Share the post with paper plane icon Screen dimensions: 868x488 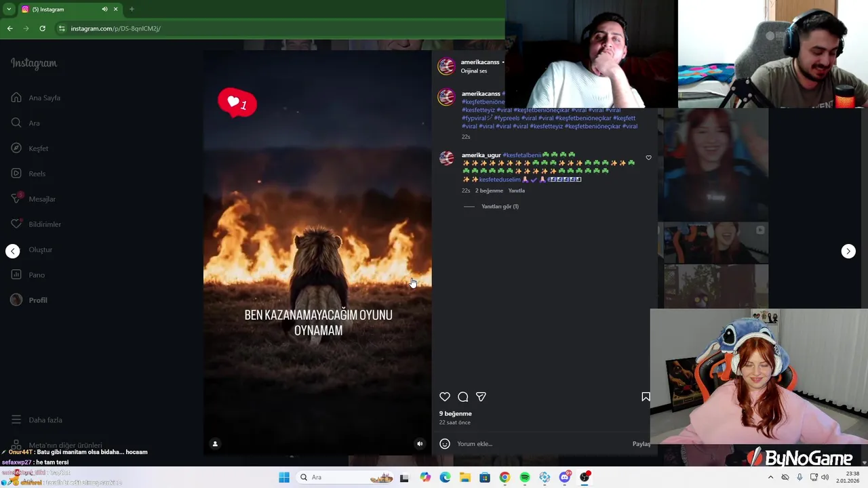pos(481,396)
